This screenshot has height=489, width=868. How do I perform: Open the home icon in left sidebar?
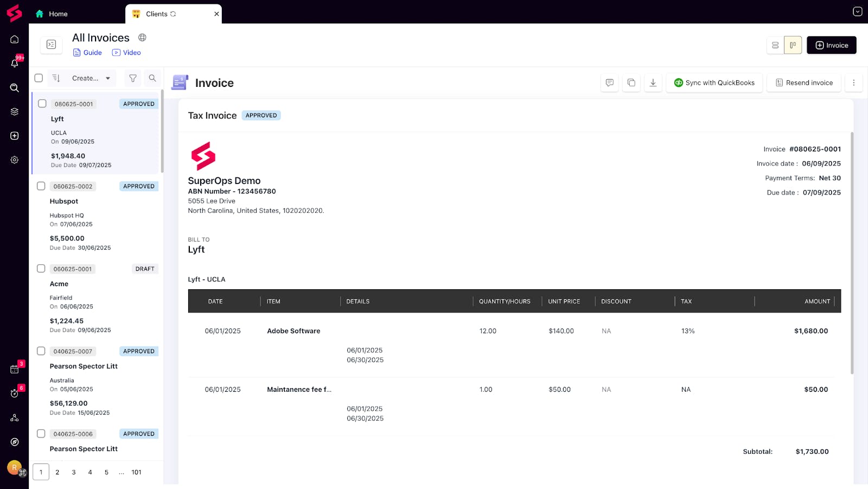[x=15, y=39]
